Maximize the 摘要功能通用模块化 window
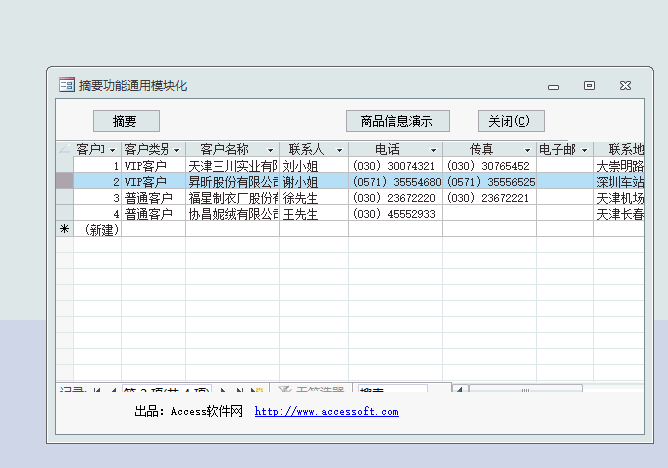Image resolution: width=668 pixels, height=468 pixels. click(589, 86)
